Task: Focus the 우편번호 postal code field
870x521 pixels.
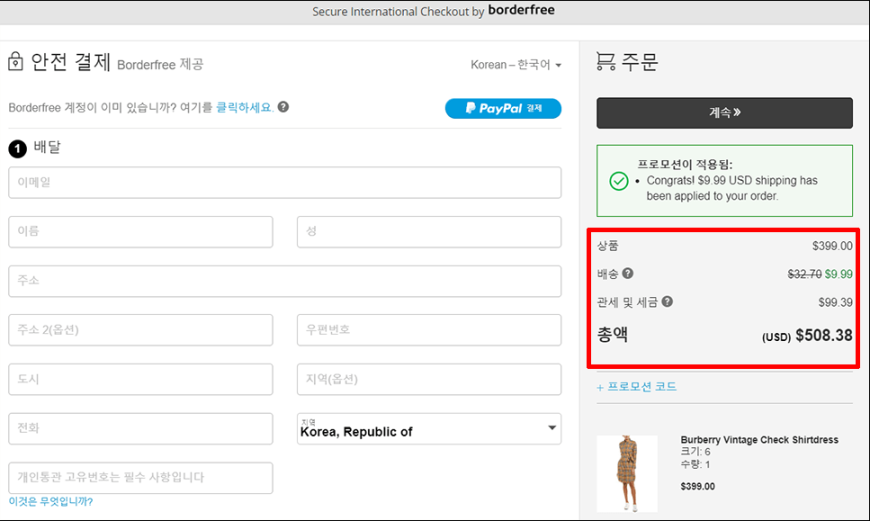Action: coord(429,330)
